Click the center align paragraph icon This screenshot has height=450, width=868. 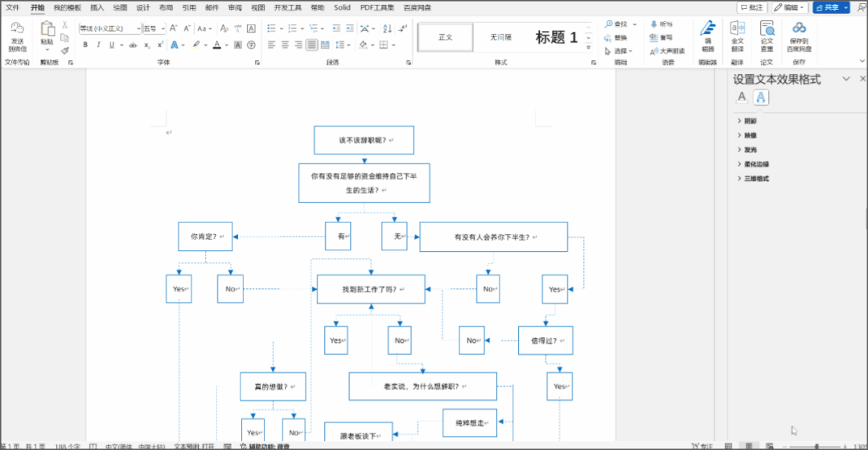285,44
